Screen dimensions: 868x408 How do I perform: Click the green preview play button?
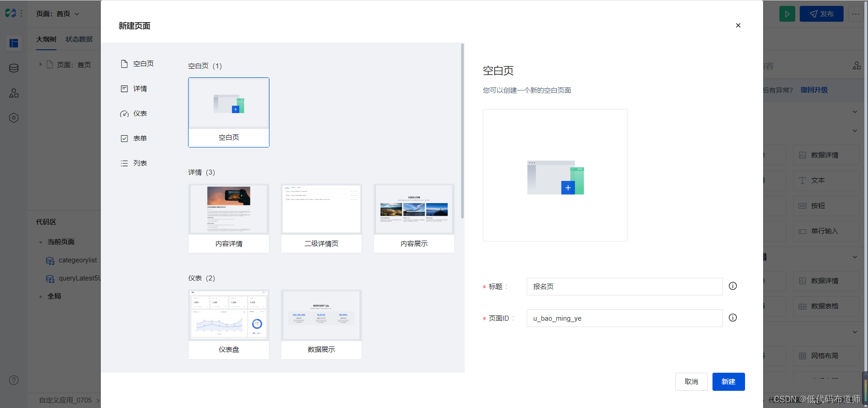787,14
